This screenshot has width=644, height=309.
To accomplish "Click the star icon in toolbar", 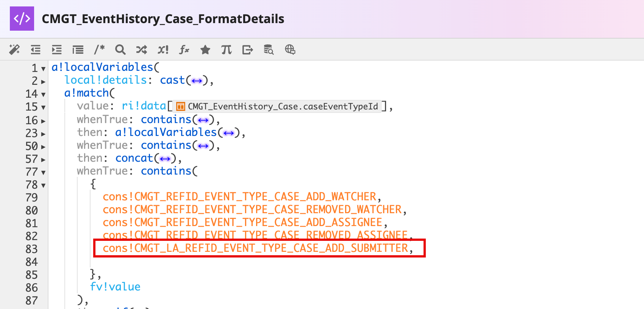I will [205, 50].
